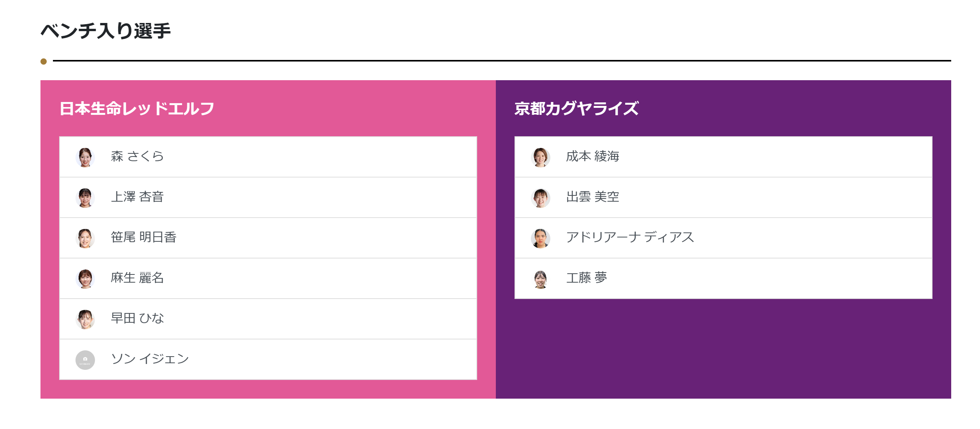The height and width of the screenshot is (429, 980).
Task: Click the avatar photo beside 早田 ひな
Action: point(85,320)
